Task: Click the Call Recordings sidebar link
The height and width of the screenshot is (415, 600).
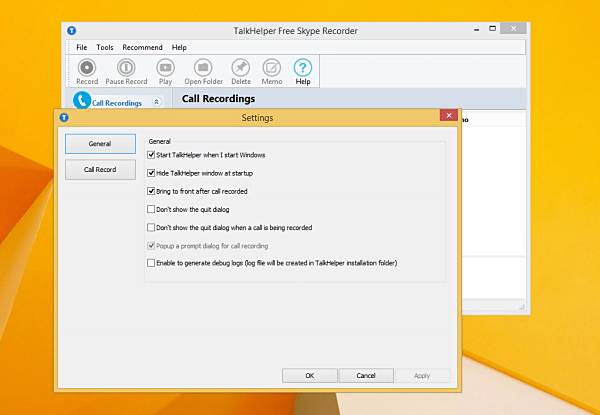Action: pos(117,103)
